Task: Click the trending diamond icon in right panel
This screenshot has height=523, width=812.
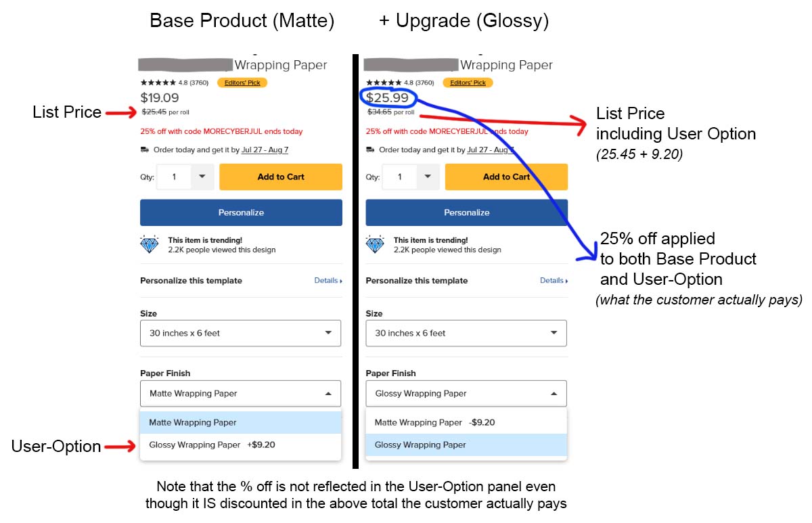Action: coord(376,244)
